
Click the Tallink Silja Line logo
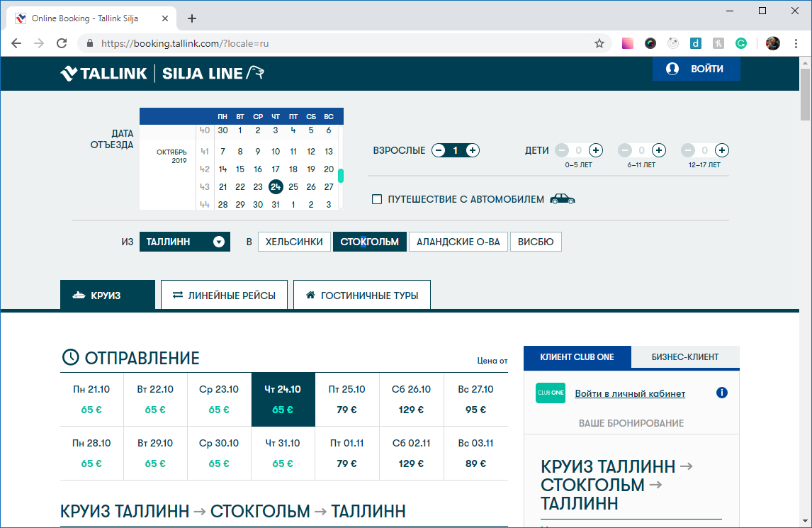pos(162,74)
